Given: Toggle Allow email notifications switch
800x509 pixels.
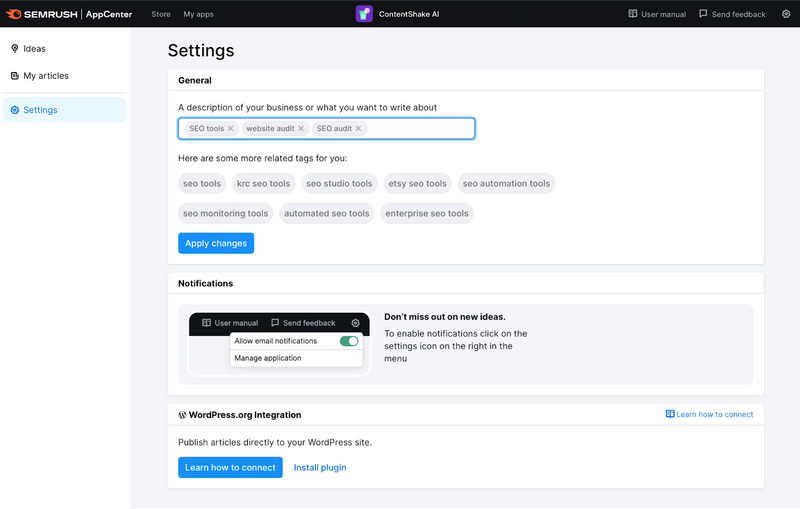Looking at the screenshot, I should (x=349, y=341).
